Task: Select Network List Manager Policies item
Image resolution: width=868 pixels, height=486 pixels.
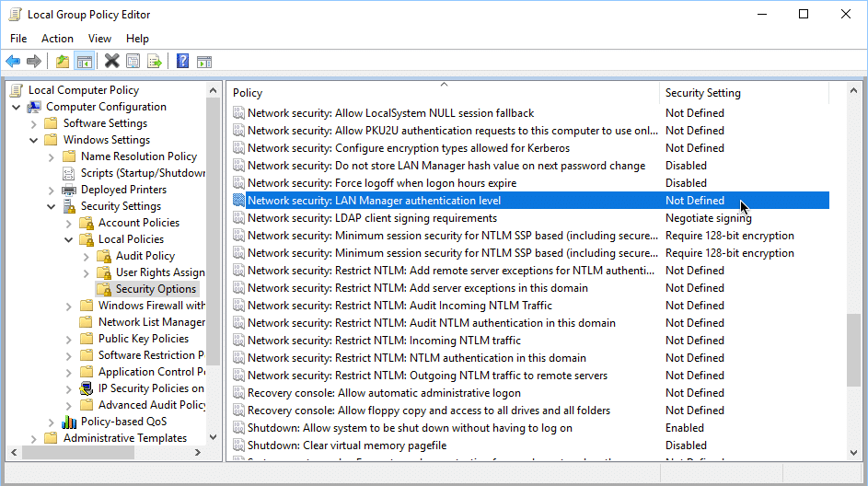Action: pos(151,322)
